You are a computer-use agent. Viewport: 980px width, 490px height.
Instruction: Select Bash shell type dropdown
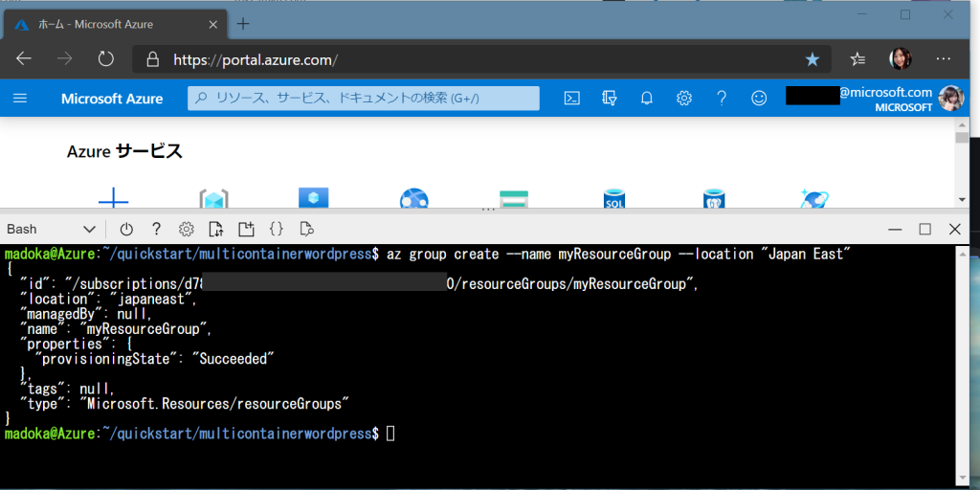(x=52, y=230)
